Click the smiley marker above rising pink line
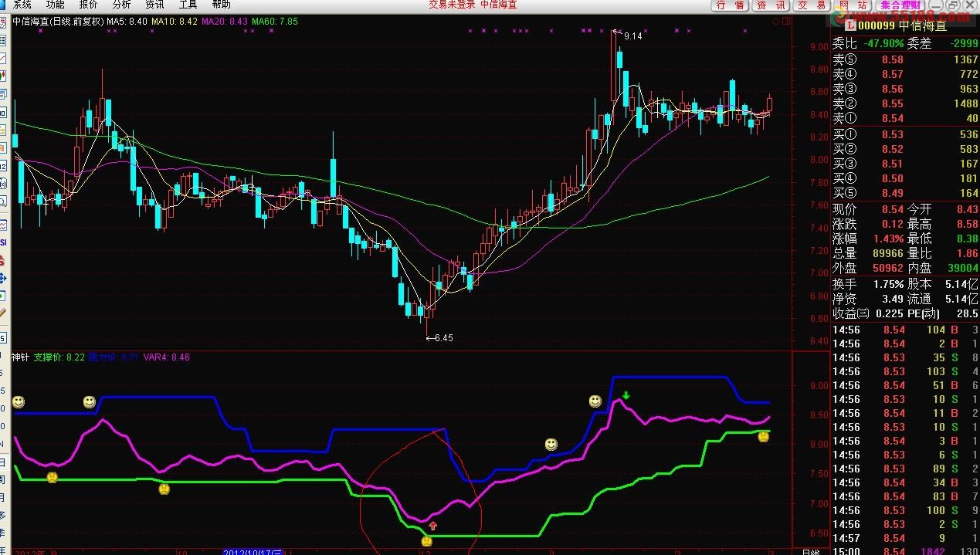 coord(551,445)
